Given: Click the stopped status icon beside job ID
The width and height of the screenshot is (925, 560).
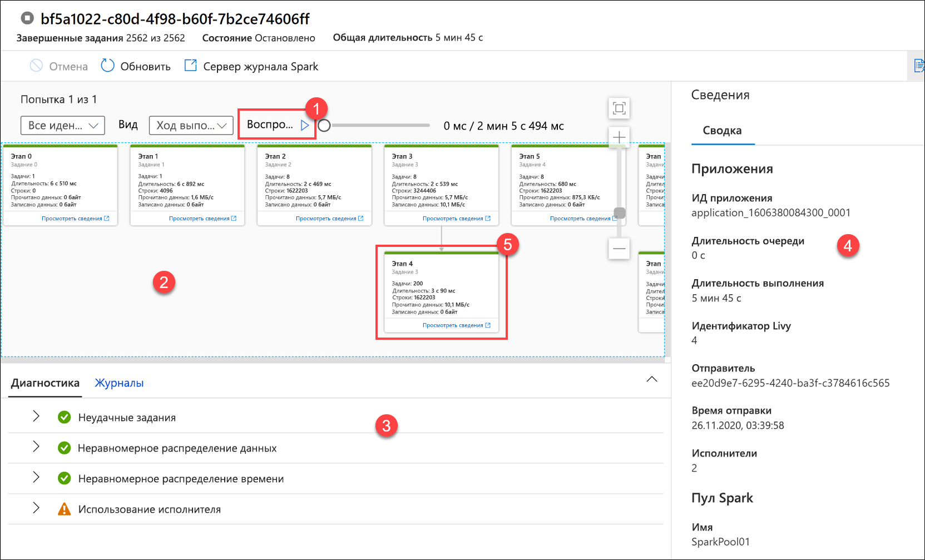Looking at the screenshot, I should click(27, 18).
